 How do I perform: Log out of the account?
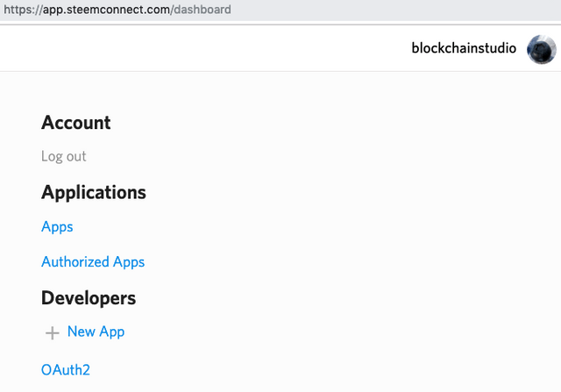tap(64, 156)
